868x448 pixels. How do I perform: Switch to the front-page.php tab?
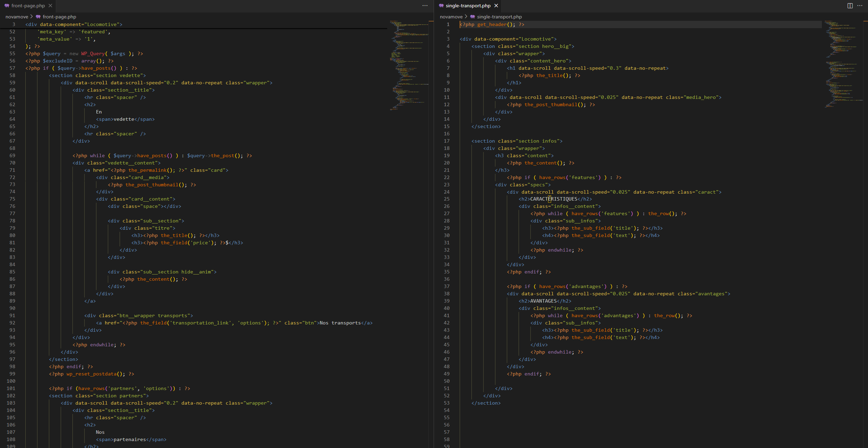(28, 6)
